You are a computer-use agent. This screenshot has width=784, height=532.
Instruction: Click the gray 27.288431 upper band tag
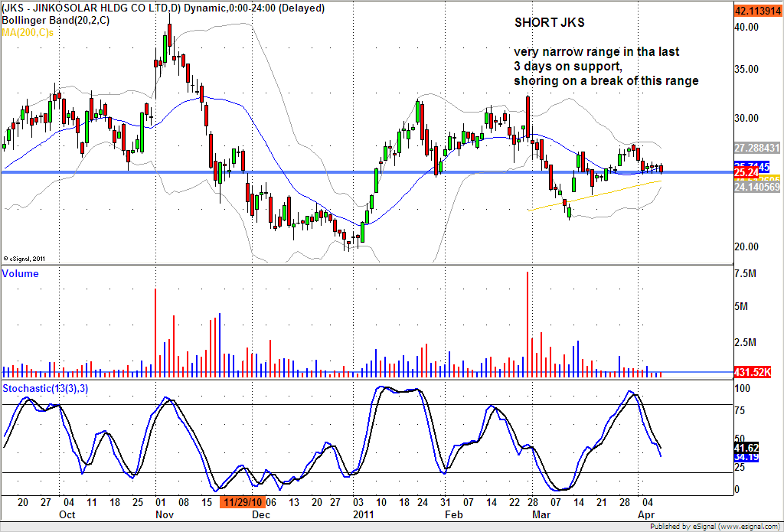[757, 148]
